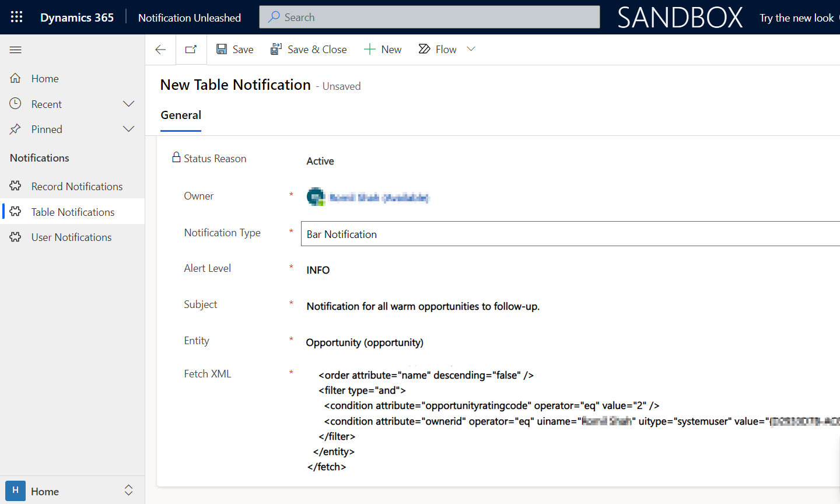The height and width of the screenshot is (504, 840).
Task: Open the Flow menu
Action: pyautogui.click(x=437, y=50)
